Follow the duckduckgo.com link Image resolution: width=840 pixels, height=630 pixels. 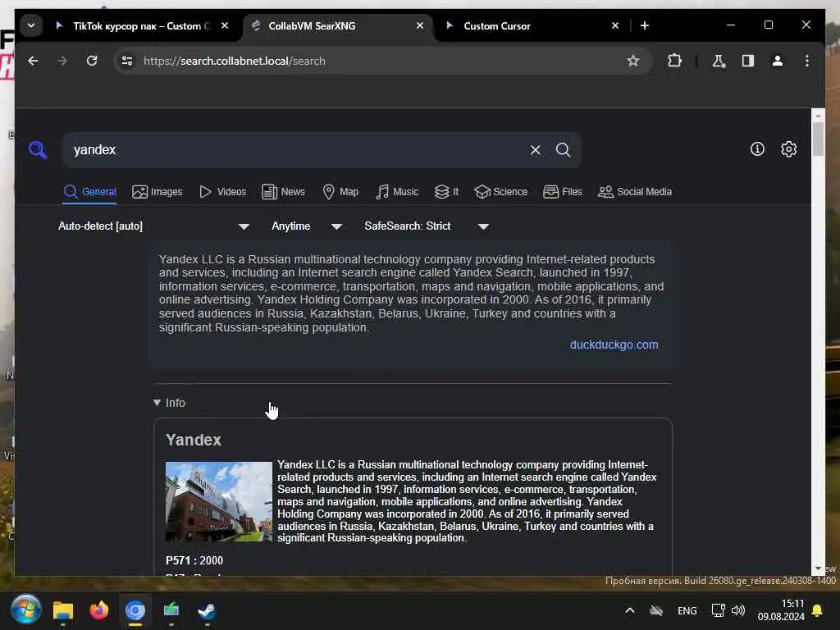click(614, 345)
